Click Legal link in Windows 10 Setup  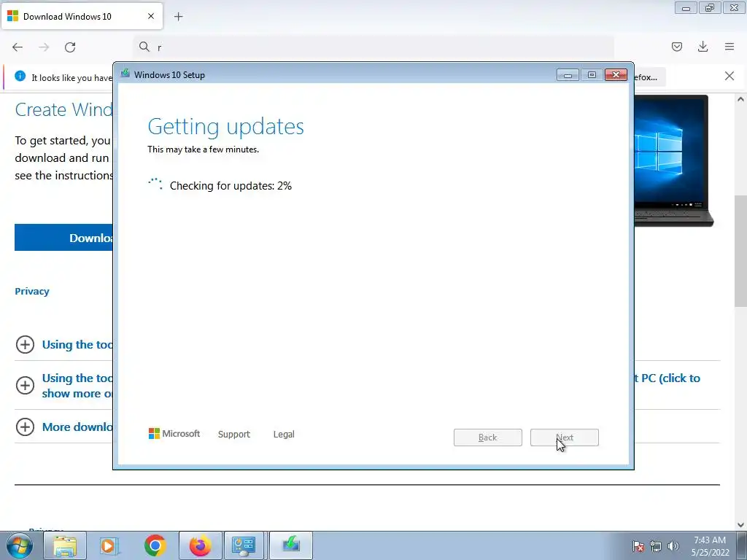[284, 435]
